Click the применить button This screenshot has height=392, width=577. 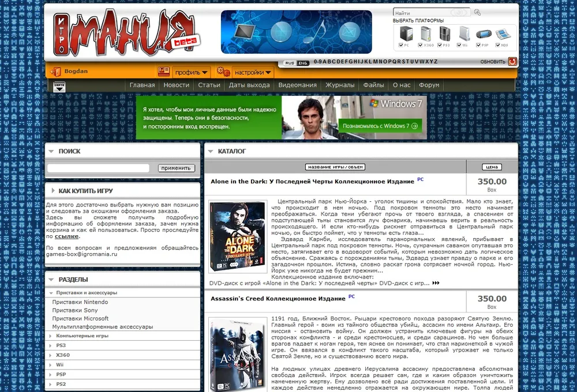[176, 168]
